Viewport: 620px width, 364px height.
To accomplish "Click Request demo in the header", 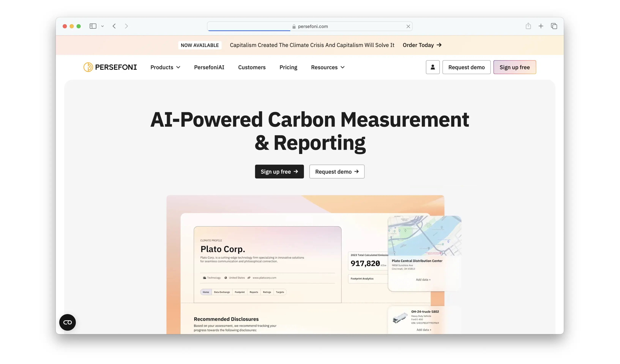I will click(x=466, y=67).
